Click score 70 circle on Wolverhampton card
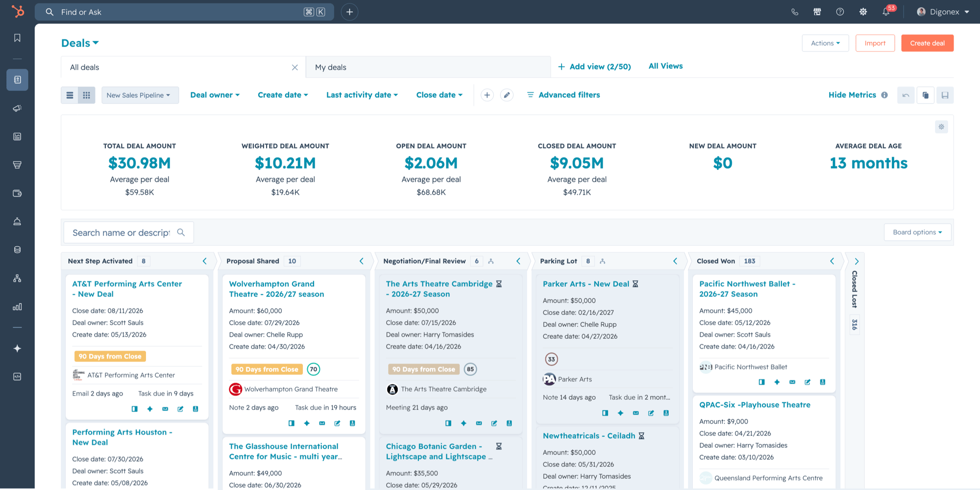This screenshot has width=980, height=490. tap(314, 369)
